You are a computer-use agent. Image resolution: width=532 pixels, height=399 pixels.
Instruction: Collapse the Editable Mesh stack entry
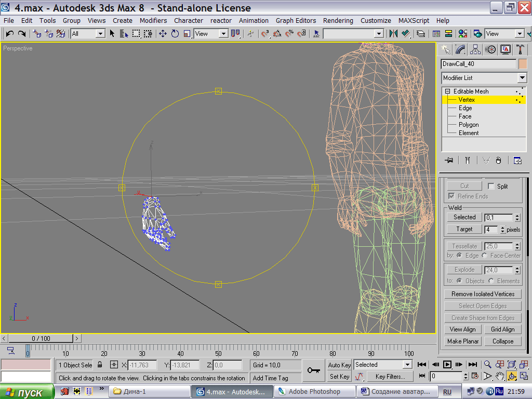447,91
